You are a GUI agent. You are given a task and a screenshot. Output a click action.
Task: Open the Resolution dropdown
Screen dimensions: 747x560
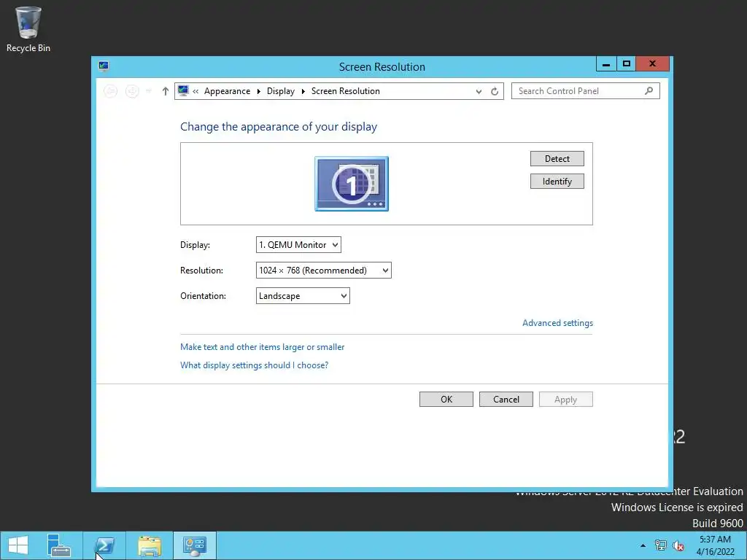[x=323, y=271]
